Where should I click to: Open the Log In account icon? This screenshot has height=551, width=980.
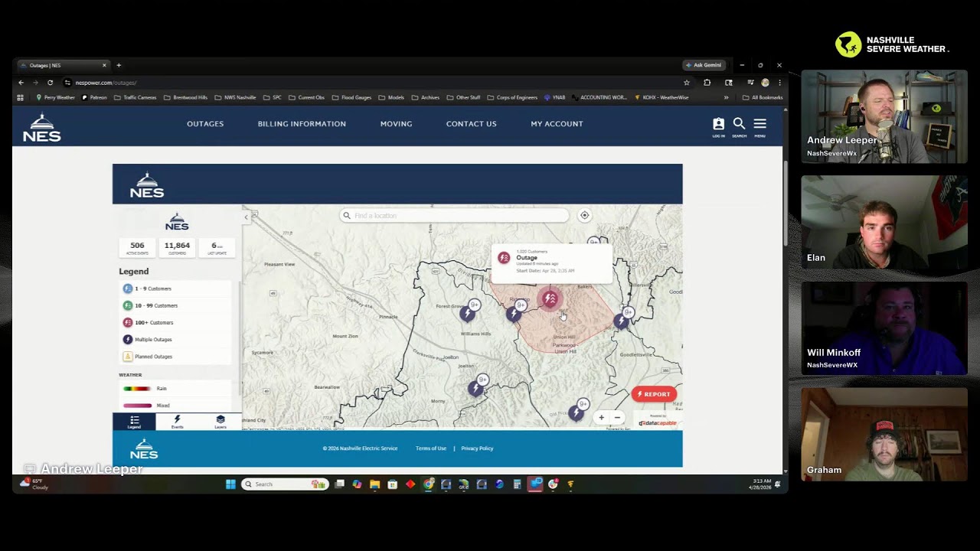pyautogui.click(x=718, y=124)
